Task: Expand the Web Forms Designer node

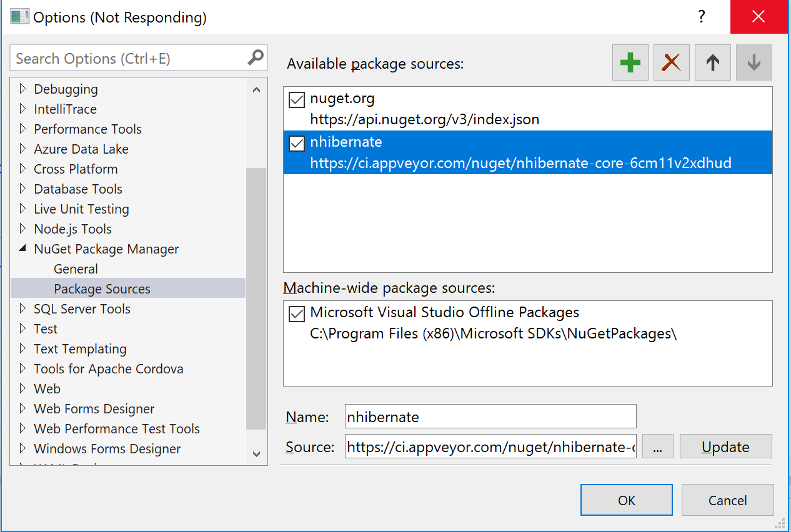Action: (x=23, y=408)
